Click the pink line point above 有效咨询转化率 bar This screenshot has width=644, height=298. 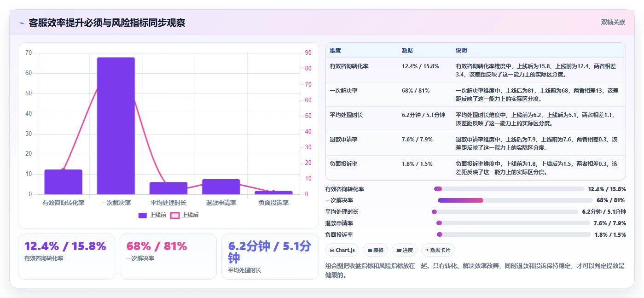(x=64, y=169)
